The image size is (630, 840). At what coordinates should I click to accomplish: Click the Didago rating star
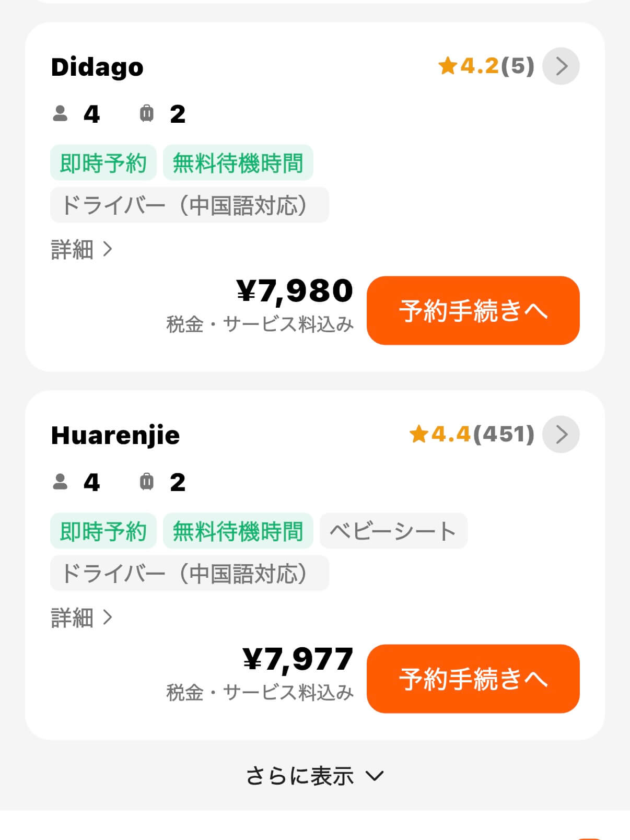[448, 66]
